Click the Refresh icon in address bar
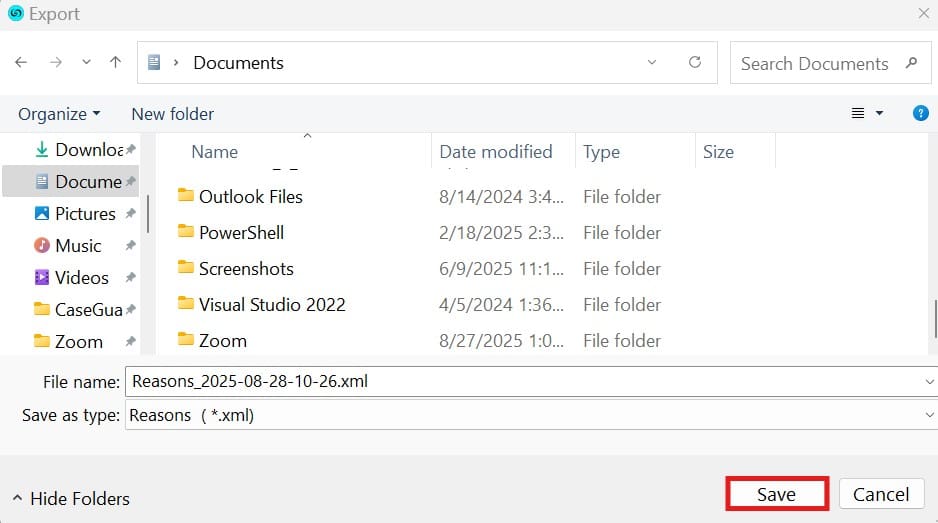The width and height of the screenshot is (938, 523). [x=695, y=62]
